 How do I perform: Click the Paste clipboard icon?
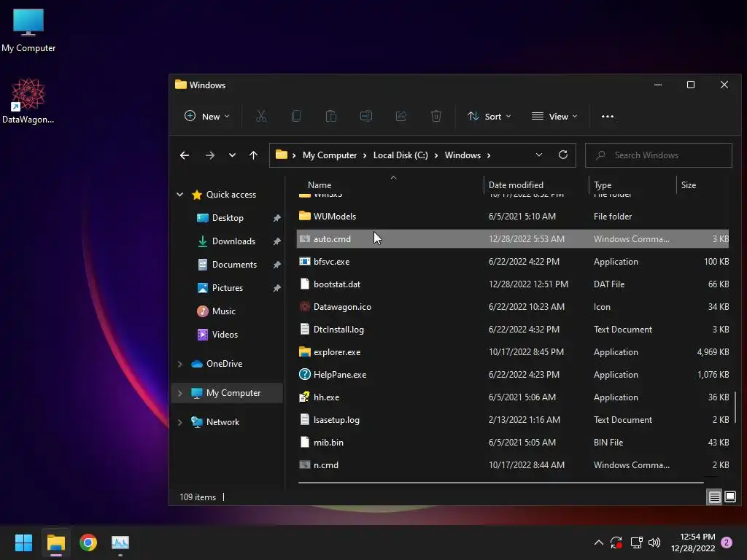tap(331, 116)
